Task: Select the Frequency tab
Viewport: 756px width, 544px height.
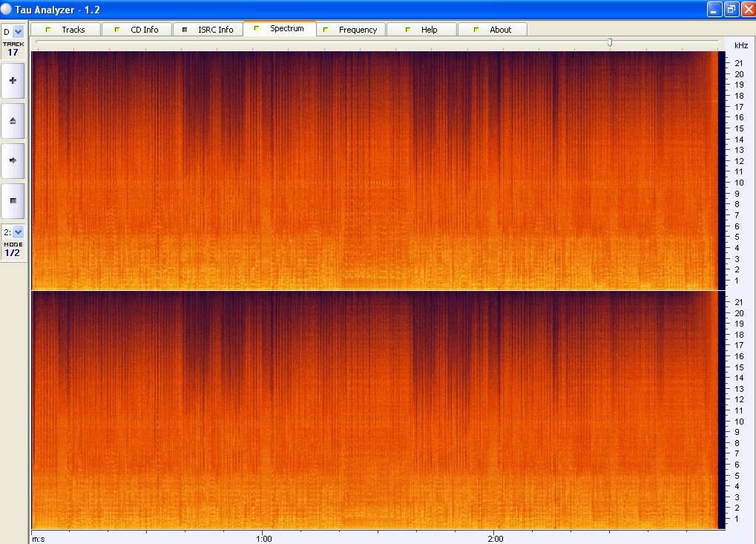Action: [358, 30]
